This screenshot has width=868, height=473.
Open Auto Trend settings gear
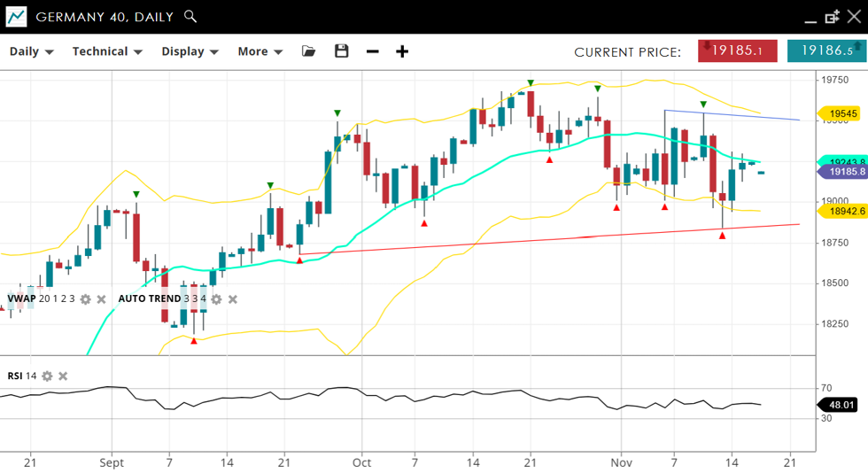pos(216,299)
